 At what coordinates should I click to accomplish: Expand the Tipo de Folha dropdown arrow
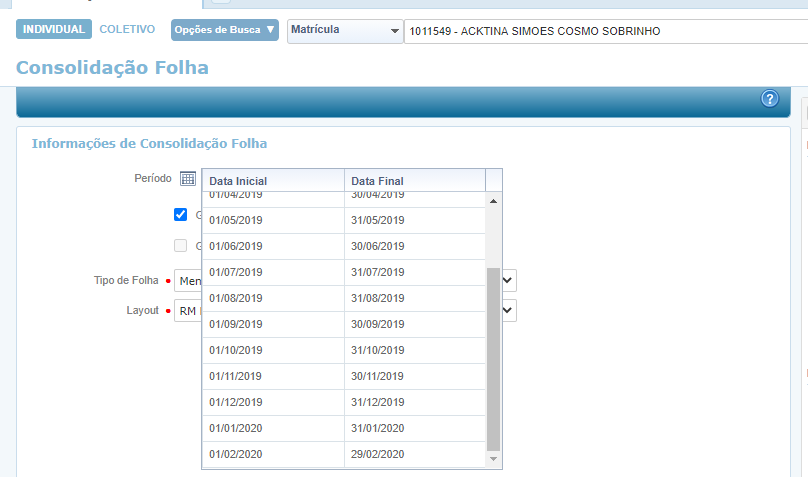[509, 280]
